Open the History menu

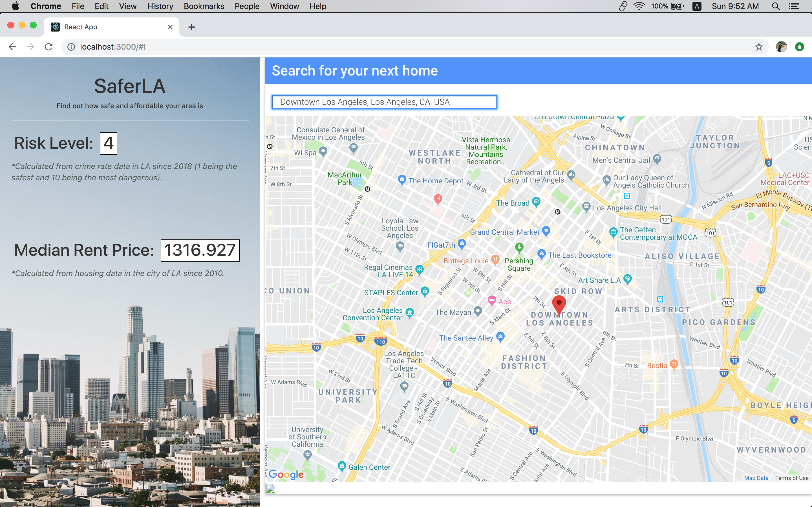pyautogui.click(x=160, y=6)
